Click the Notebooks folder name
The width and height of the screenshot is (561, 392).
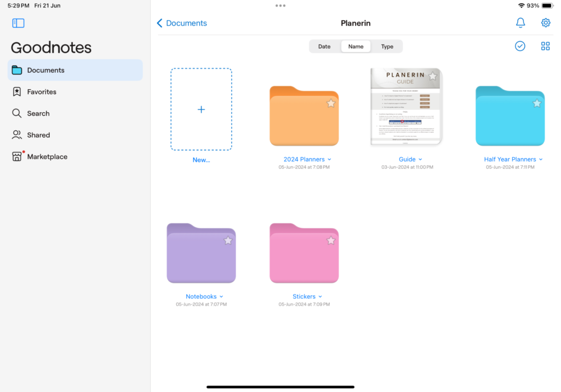[201, 297]
